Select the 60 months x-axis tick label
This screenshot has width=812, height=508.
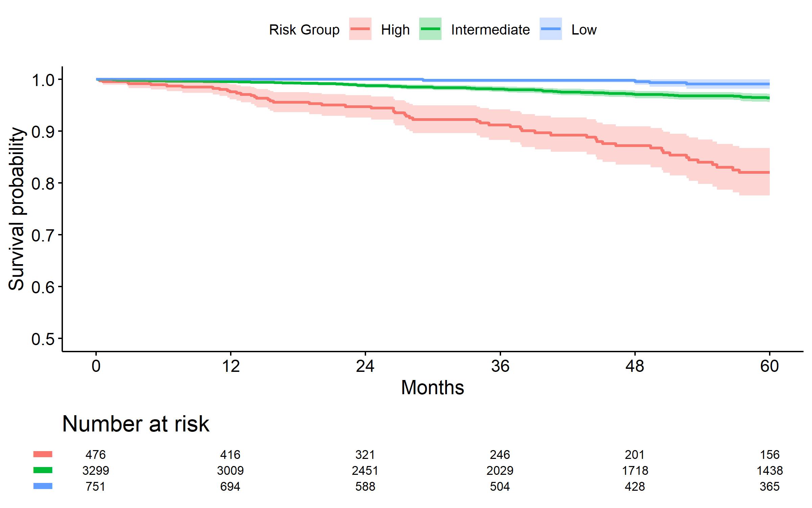(x=769, y=366)
